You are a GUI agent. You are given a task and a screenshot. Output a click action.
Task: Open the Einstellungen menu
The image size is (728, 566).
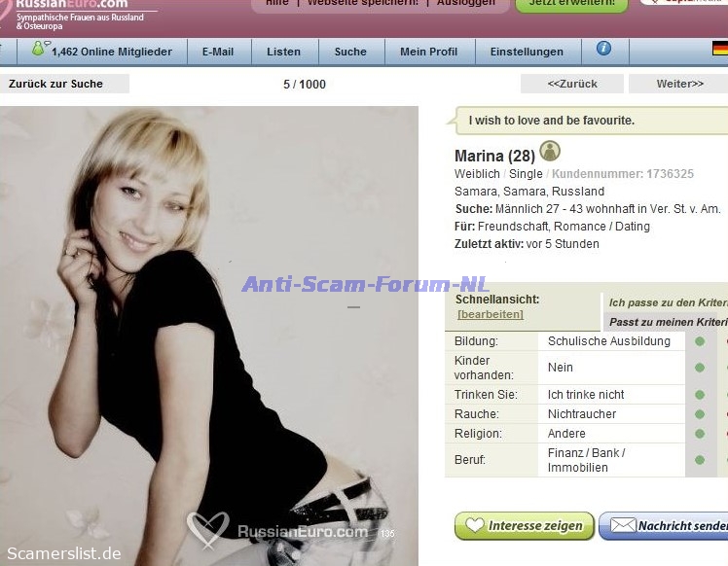coord(527,52)
